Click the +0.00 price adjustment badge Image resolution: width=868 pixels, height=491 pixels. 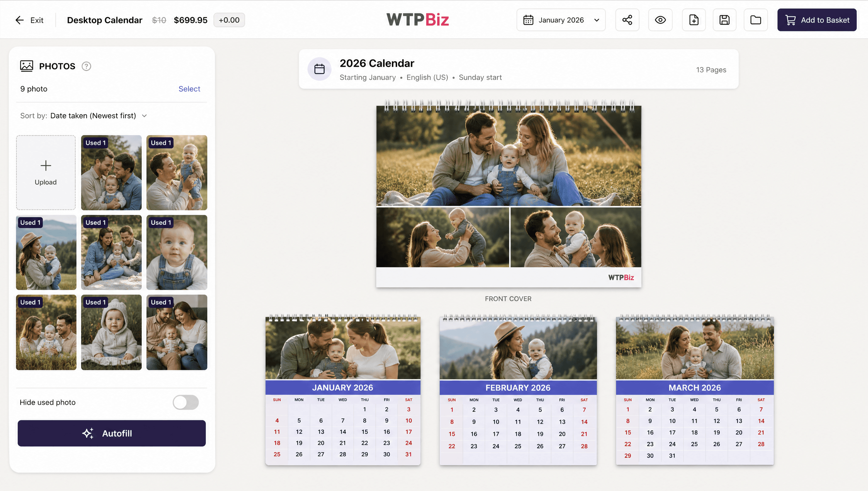[229, 20]
